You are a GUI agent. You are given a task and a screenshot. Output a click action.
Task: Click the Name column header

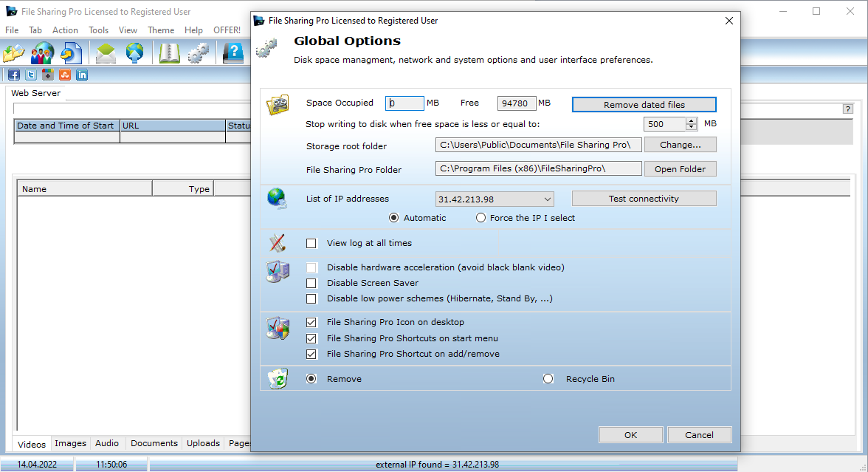tap(85, 189)
